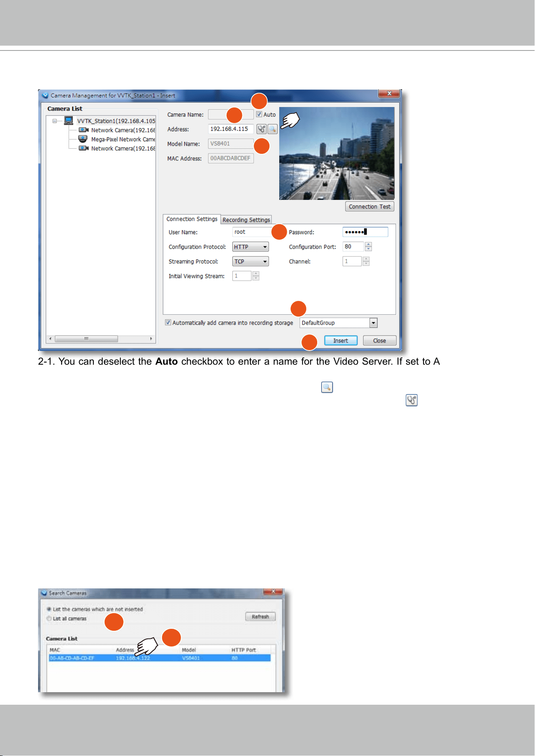Click the Connection Test button
This screenshot has width=535, height=756.
[370, 206]
